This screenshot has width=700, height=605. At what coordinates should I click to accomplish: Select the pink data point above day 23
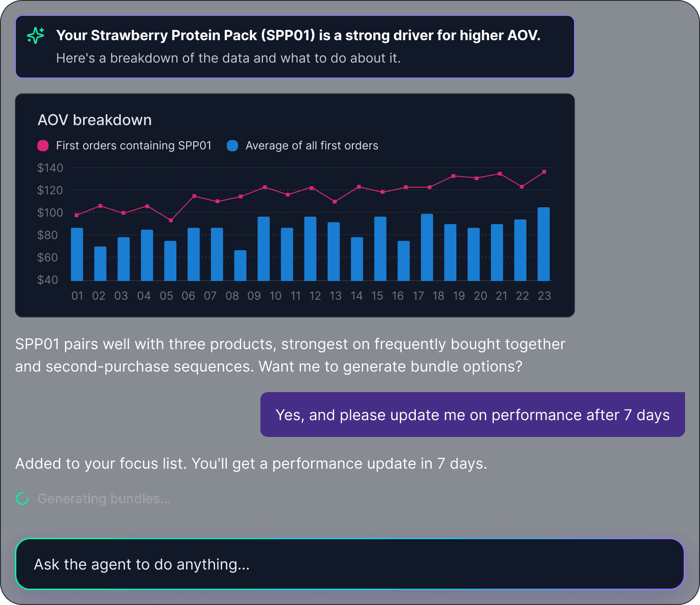[x=544, y=172]
